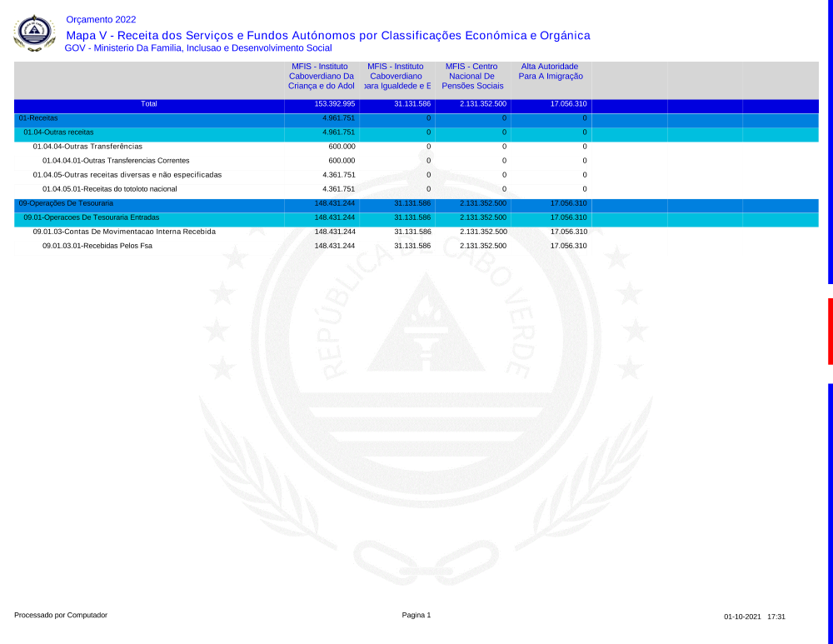Click the "MFIS - Instituto Caboverdiano Da Criança" column header
The width and height of the screenshot is (833, 644).
click(321, 76)
